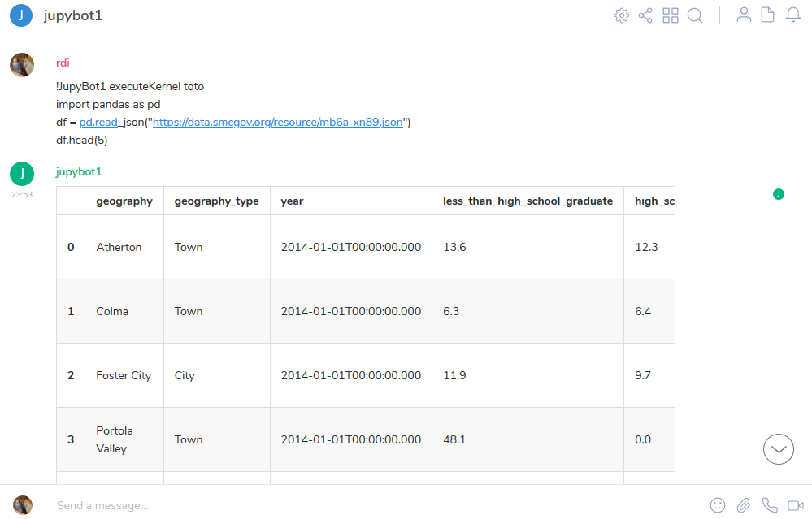Viewport: 812px width, 519px height.
Task: Open the settings gear in header
Action: pyautogui.click(x=622, y=15)
